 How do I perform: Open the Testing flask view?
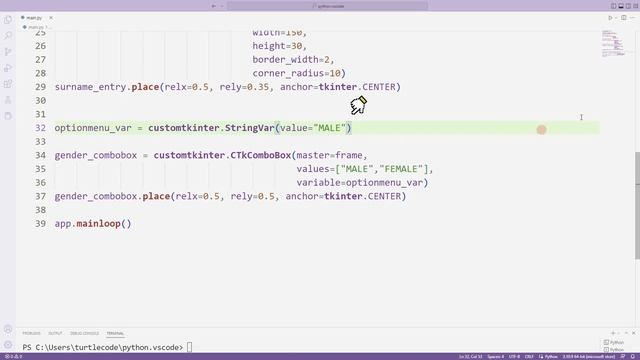point(8,100)
